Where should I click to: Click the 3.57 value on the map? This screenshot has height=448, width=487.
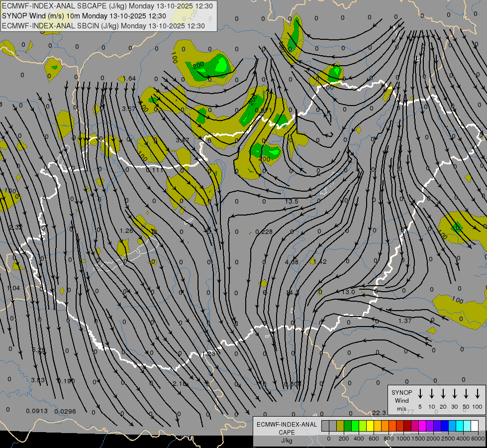129,109
